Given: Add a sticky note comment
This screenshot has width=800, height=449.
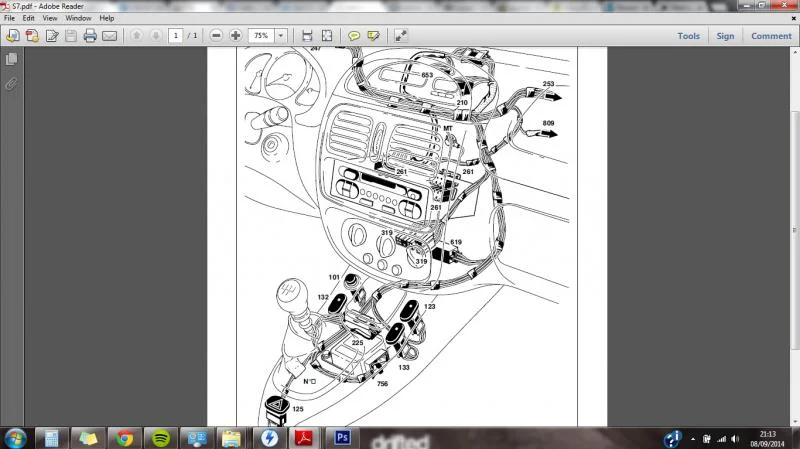Looking at the screenshot, I should pos(354,36).
